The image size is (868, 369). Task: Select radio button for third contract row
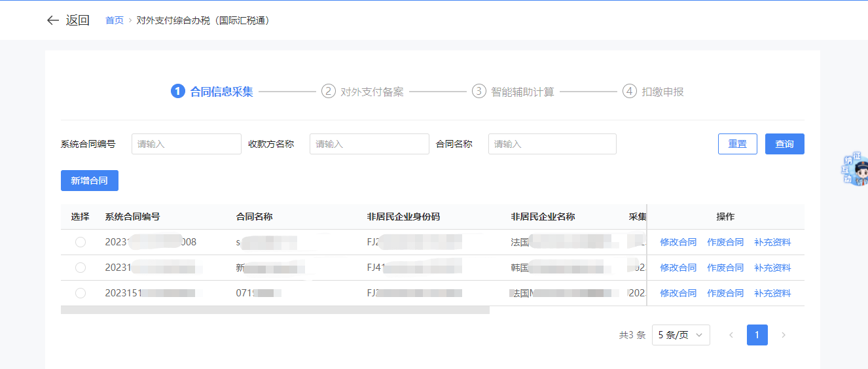point(81,293)
